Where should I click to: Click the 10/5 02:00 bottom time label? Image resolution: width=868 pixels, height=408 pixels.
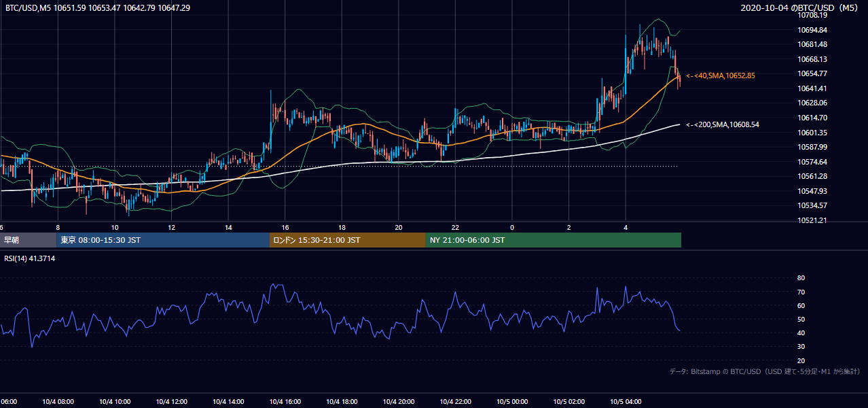[568, 401]
